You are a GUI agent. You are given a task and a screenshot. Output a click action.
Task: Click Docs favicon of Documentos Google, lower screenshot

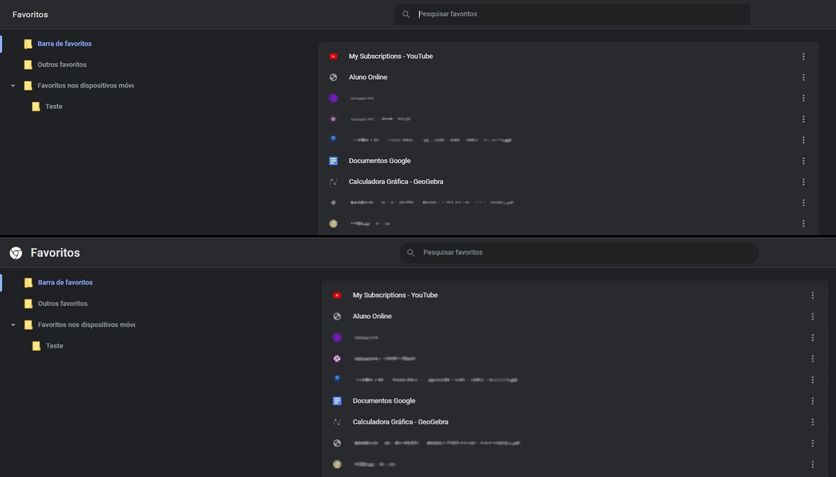[337, 401]
